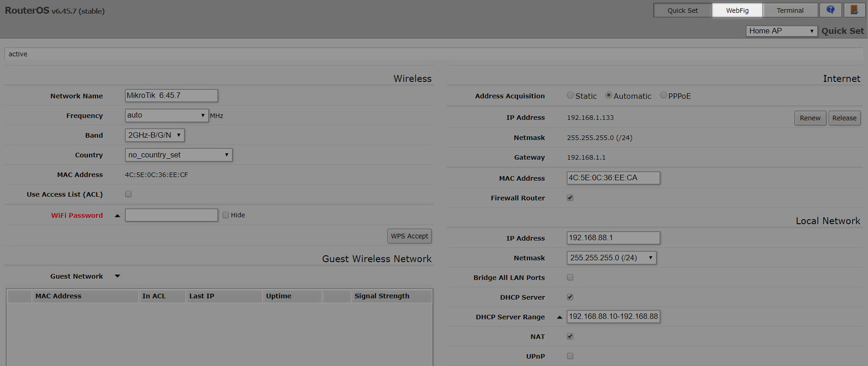Select Static address acquisition
The height and width of the screenshot is (366, 868).
(570, 96)
